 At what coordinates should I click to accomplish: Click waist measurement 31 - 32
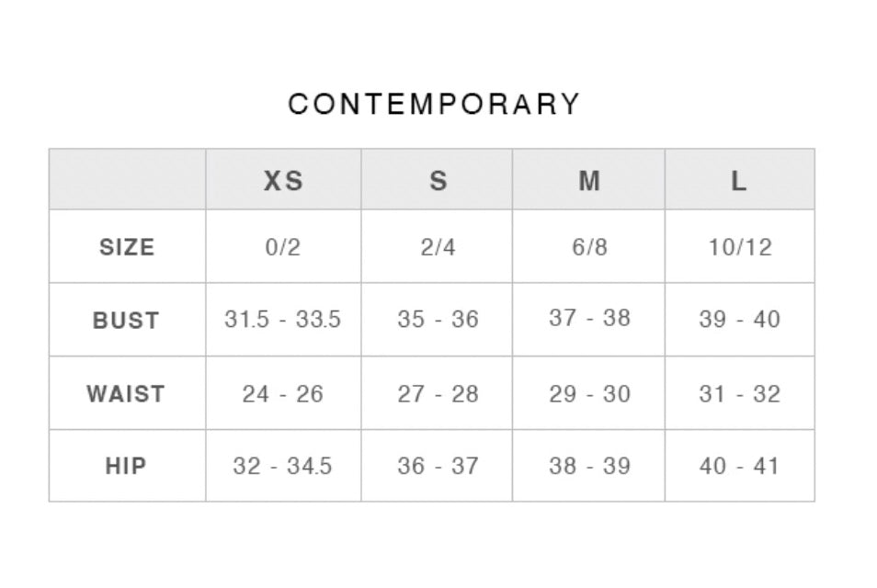coord(740,394)
